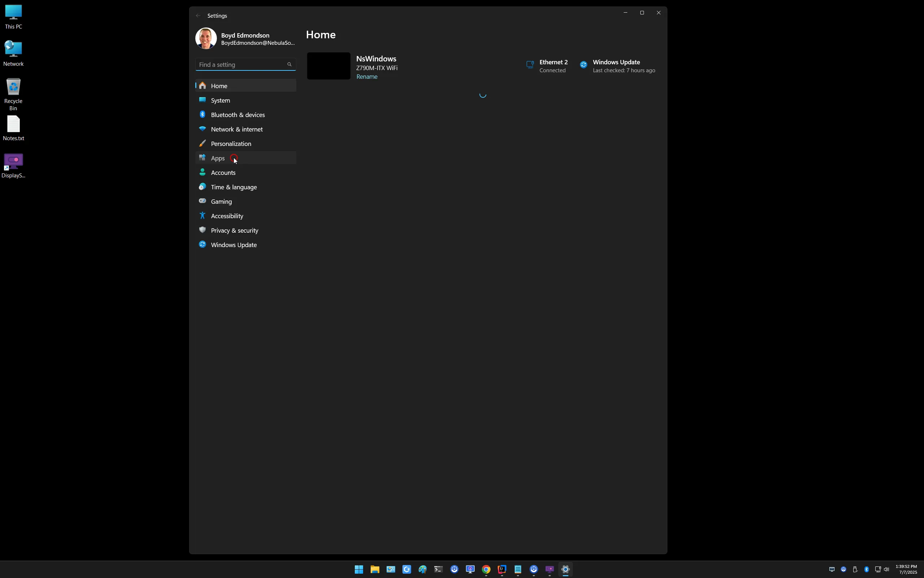Select the Network desktop icon
This screenshot has height=578, width=924.
click(13, 54)
